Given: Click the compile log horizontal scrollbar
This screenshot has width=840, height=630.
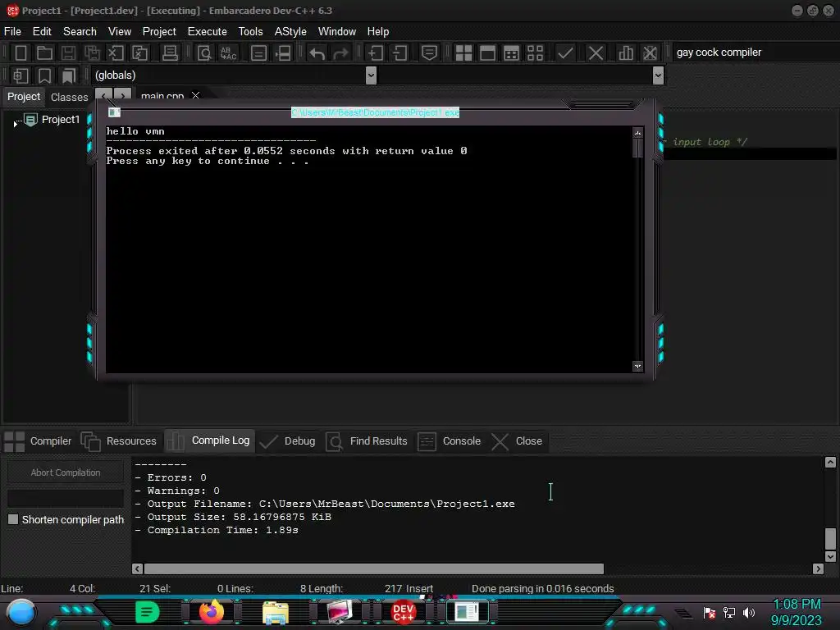Looking at the screenshot, I should click(x=373, y=568).
